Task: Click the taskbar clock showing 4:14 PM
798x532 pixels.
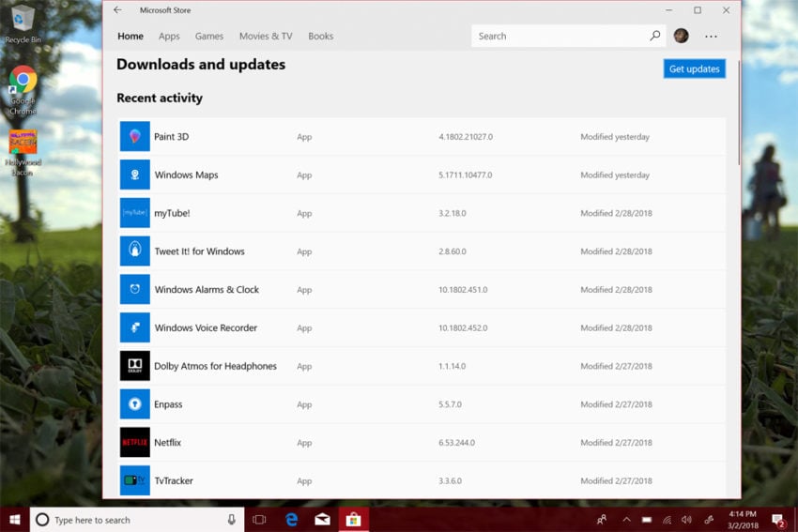Action: pos(743,520)
